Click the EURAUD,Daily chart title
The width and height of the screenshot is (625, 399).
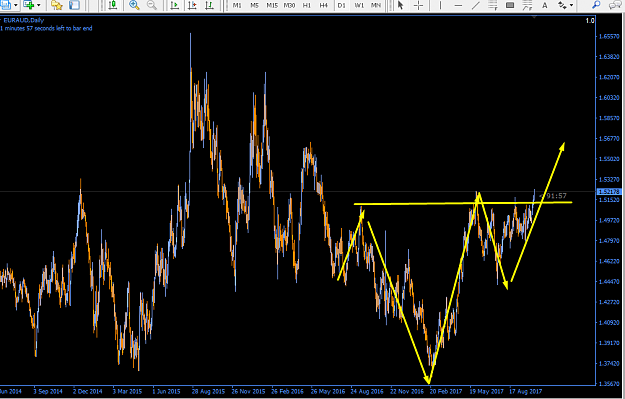pyautogui.click(x=24, y=20)
